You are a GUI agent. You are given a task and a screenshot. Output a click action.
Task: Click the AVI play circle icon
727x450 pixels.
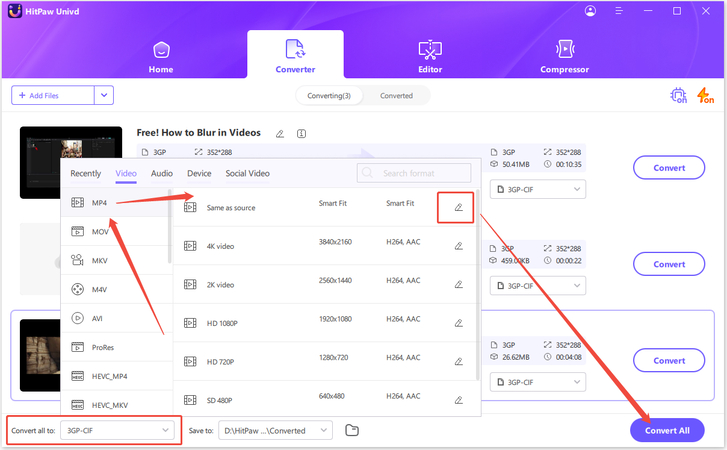point(77,318)
